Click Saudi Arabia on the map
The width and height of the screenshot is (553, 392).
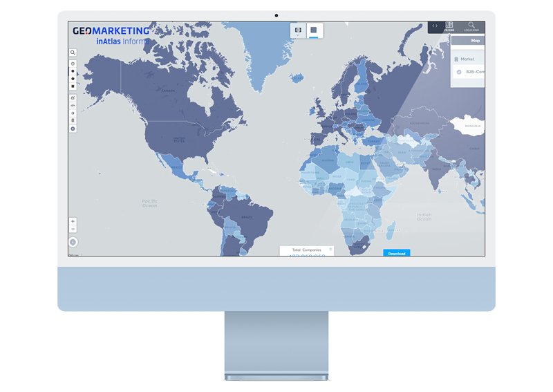click(x=384, y=164)
